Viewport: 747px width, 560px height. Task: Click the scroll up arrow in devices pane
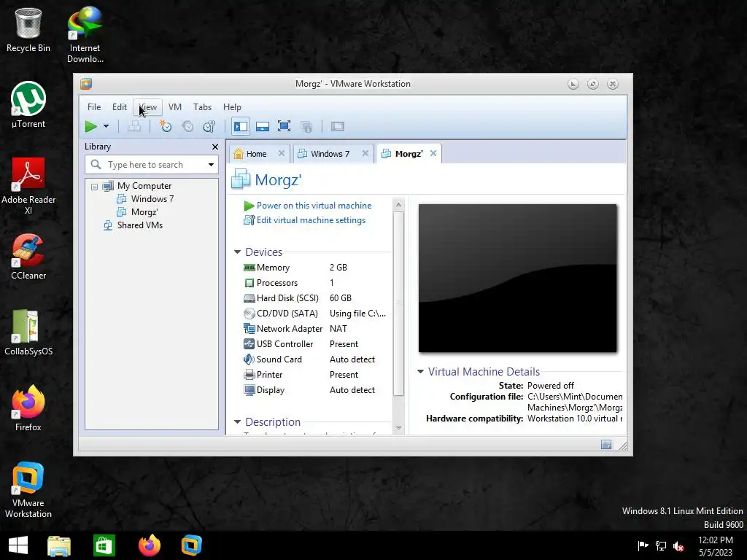(x=399, y=205)
